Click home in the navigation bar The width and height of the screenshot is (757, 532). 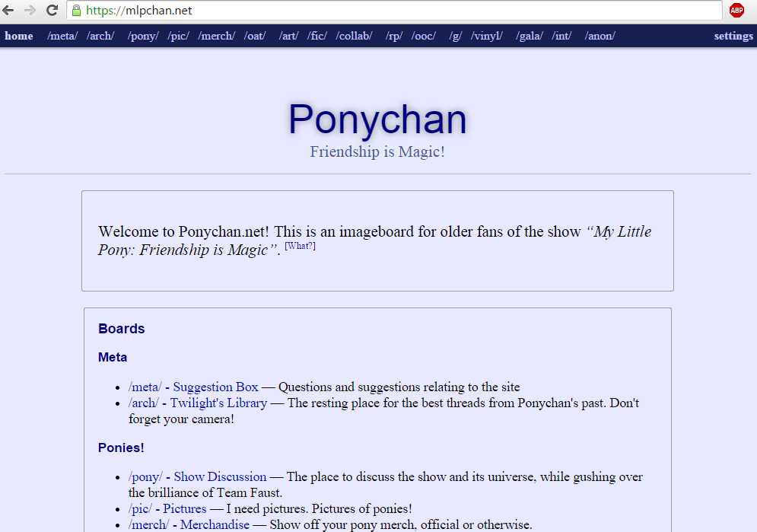(19, 35)
